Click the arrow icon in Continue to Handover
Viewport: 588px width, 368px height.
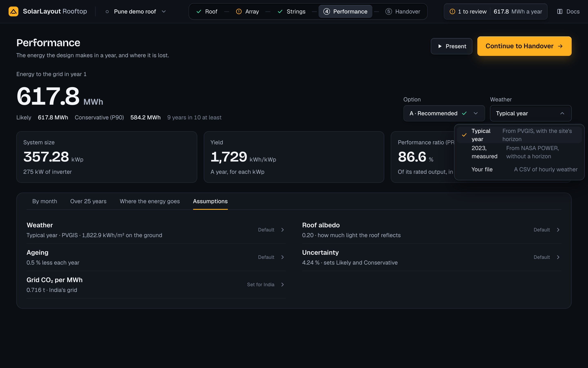point(560,46)
